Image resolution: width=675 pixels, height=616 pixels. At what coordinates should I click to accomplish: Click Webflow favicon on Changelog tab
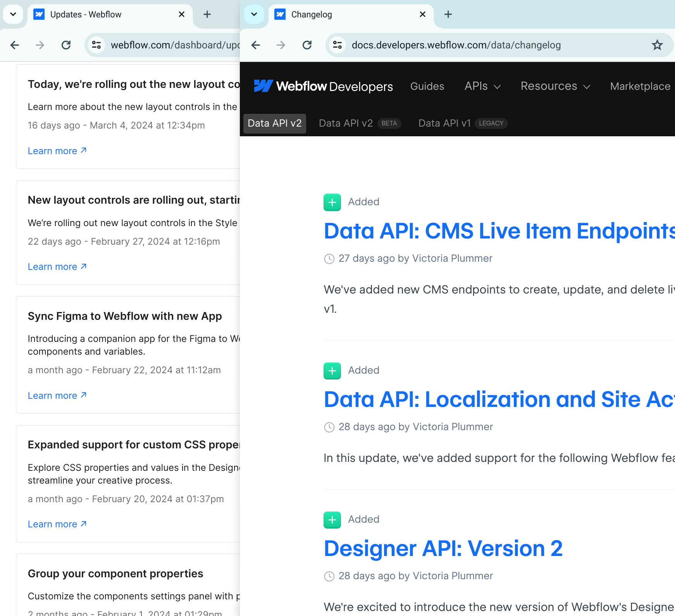click(280, 14)
